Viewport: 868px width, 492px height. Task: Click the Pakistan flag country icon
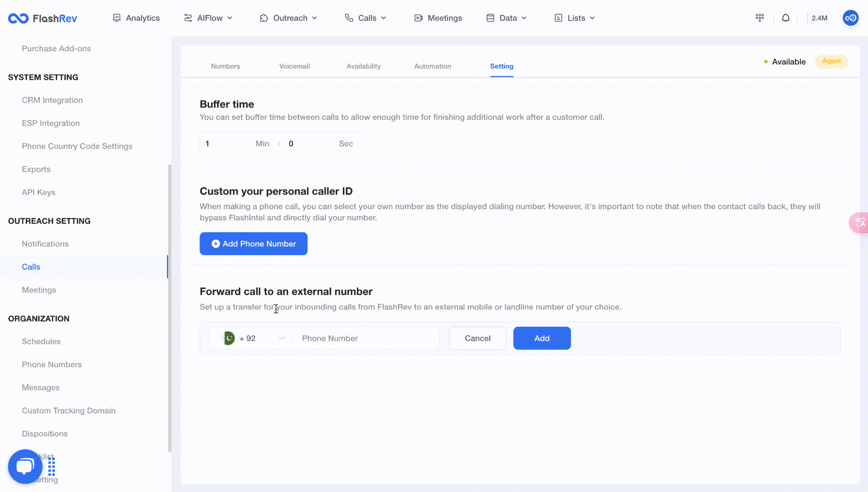[229, 338]
